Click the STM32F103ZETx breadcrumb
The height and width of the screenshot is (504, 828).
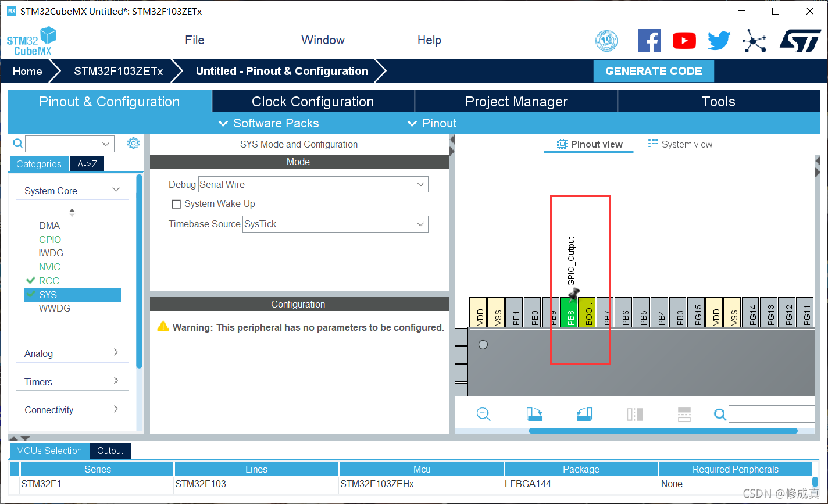coord(119,71)
